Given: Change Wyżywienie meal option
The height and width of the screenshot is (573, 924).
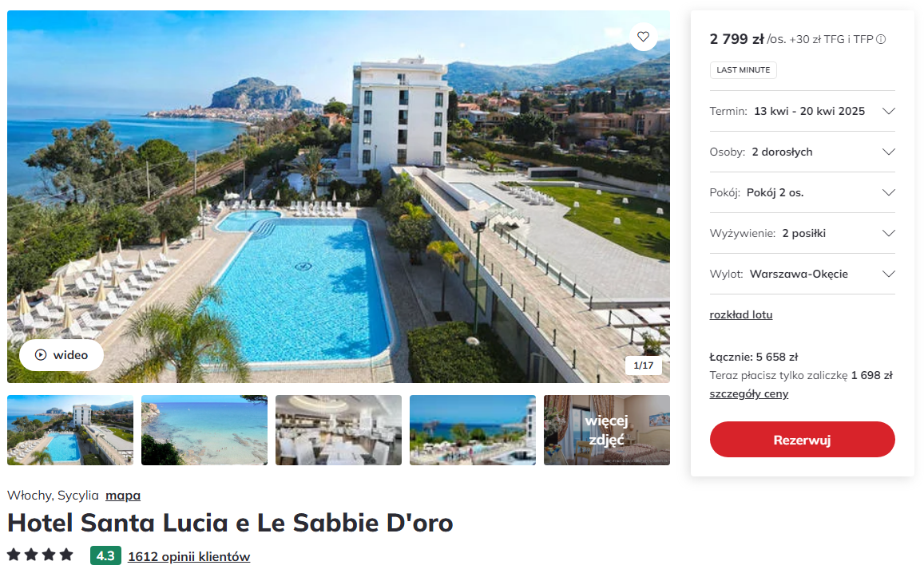Looking at the screenshot, I should tap(802, 233).
